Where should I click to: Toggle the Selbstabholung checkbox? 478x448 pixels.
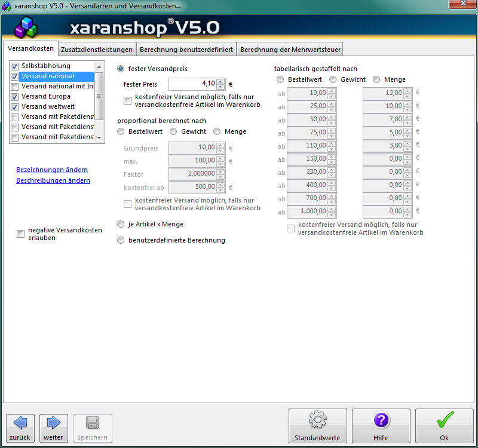pos(14,66)
